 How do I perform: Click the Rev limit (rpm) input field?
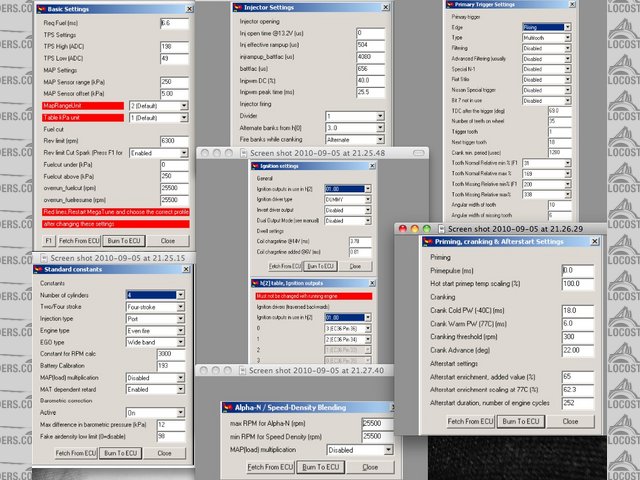[x=175, y=141]
